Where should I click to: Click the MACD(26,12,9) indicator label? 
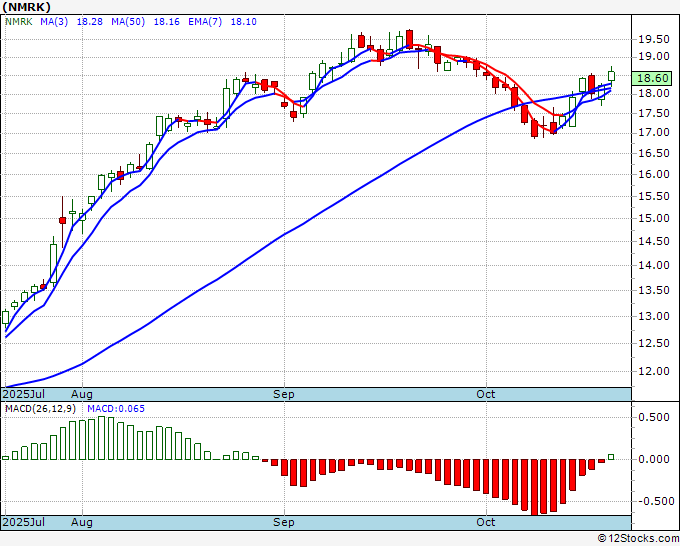pos(40,409)
